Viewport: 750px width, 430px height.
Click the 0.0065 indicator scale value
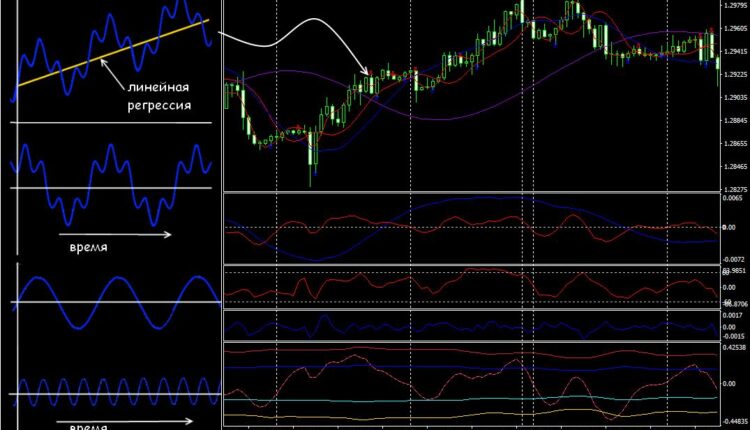[x=733, y=198]
